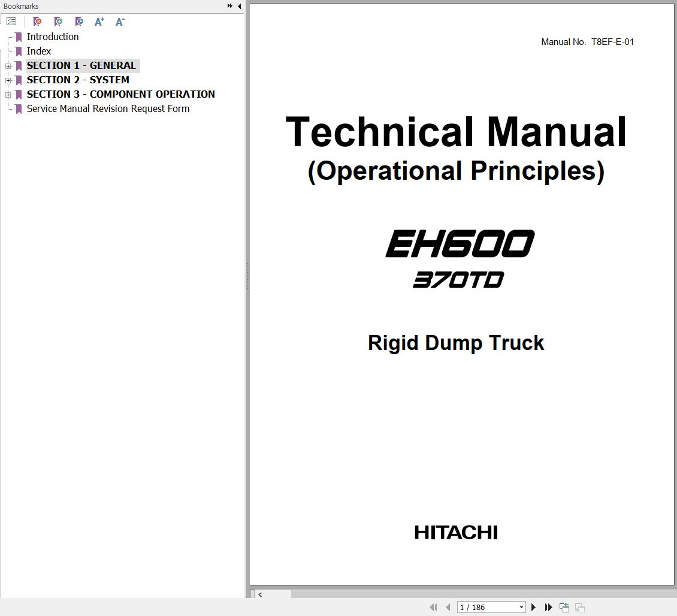Screen dimensions: 677x616
Task: Click the add new bookmark icon
Action: point(58,22)
